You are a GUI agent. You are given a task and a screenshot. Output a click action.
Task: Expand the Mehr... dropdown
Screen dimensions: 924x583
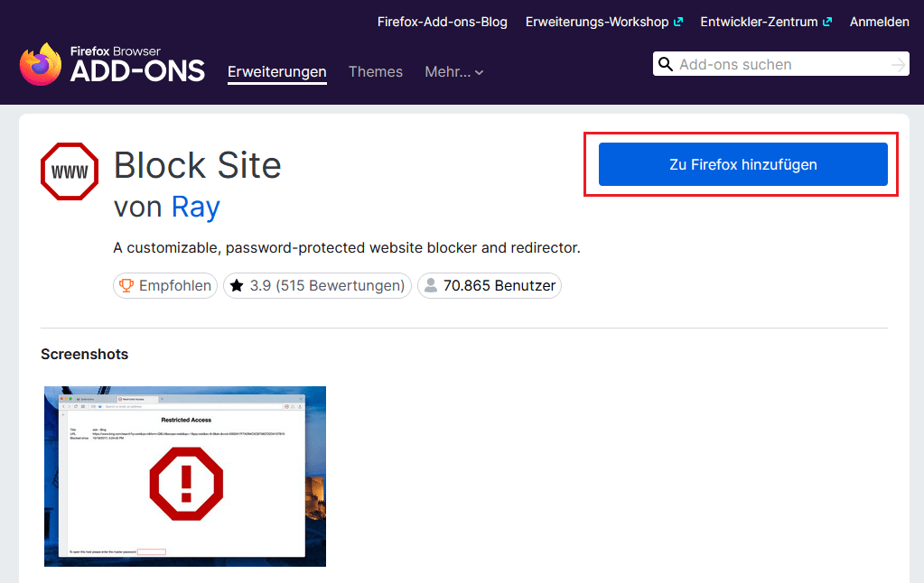[x=453, y=72]
